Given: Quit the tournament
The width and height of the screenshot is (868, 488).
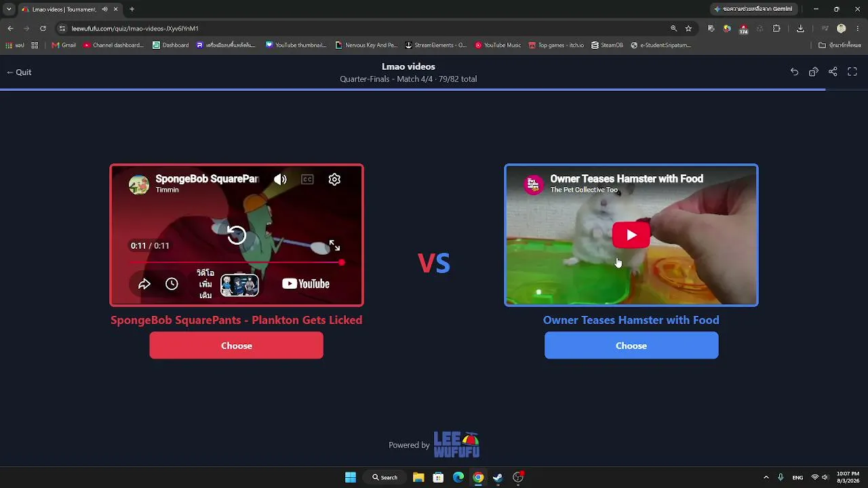Looking at the screenshot, I should tap(19, 73).
